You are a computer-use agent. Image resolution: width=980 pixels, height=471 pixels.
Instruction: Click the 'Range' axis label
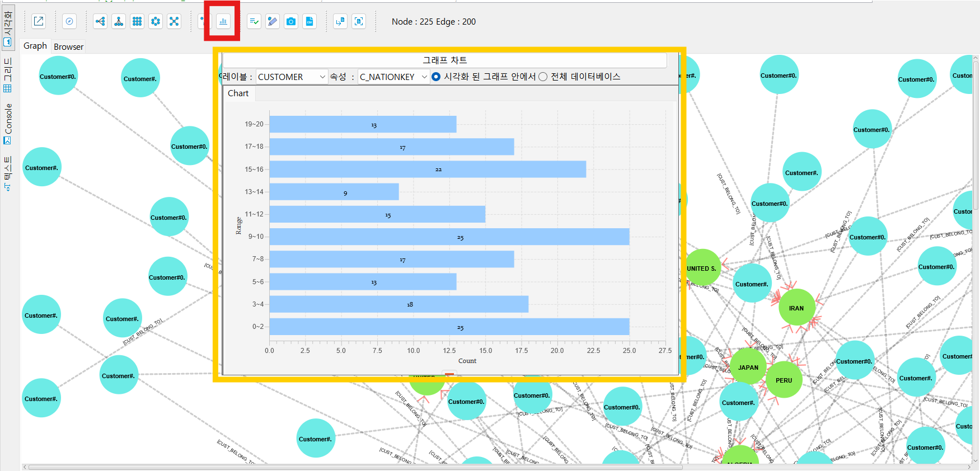(x=239, y=225)
